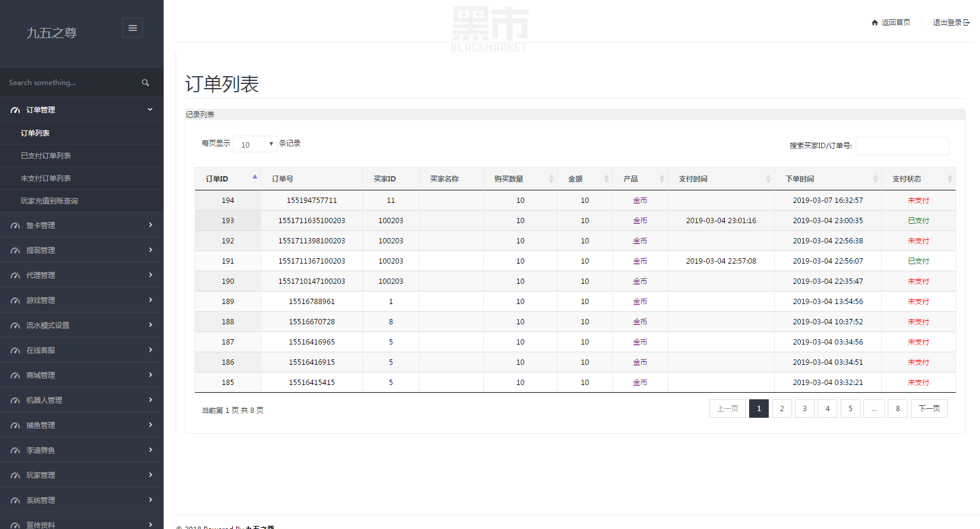Click the dashboard icon beside 系统管理

coord(15,500)
